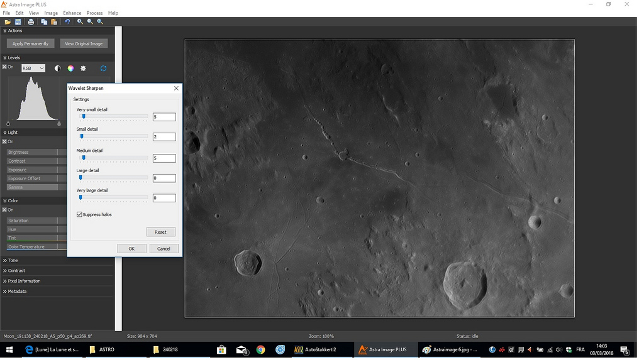Click the Very large detail slider
Screen dimensions: 644x360
pos(113,198)
